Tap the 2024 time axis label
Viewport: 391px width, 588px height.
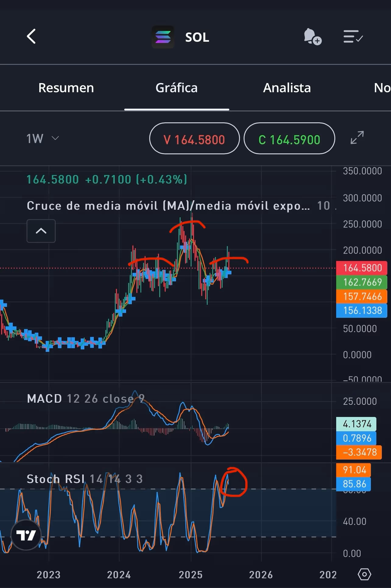point(119,575)
